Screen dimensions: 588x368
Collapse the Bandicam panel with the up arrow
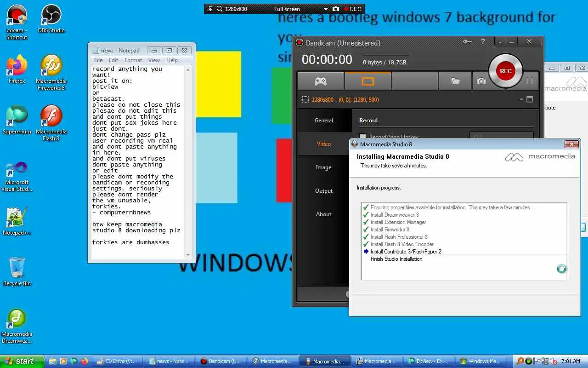pyautogui.click(x=521, y=99)
